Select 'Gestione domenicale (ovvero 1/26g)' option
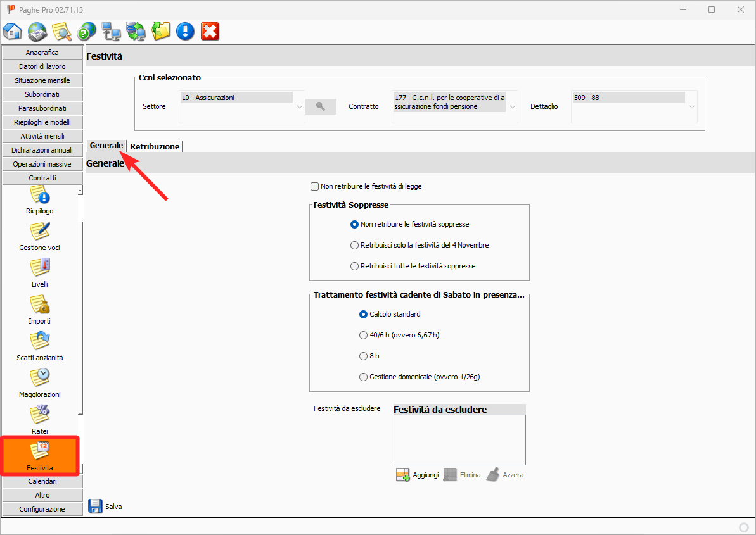The height and width of the screenshot is (535, 756). (x=364, y=377)
